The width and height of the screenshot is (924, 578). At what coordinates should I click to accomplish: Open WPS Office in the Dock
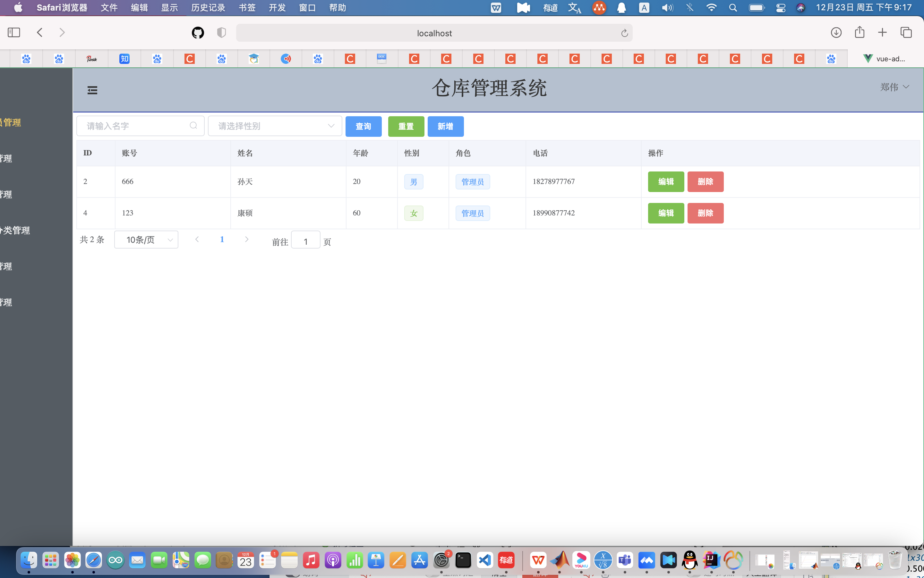pyautogui.click(x=538, y=560)
